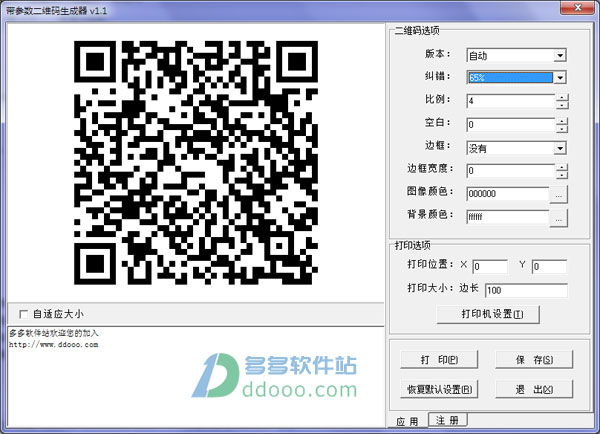
Task: Decrease the 比例 value with down arrow
Action: [562, 105]
